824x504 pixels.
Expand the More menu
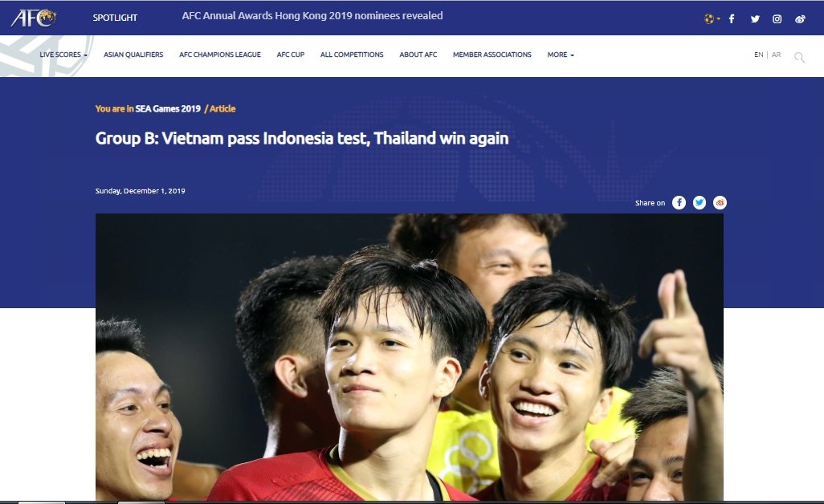[561, 55]
